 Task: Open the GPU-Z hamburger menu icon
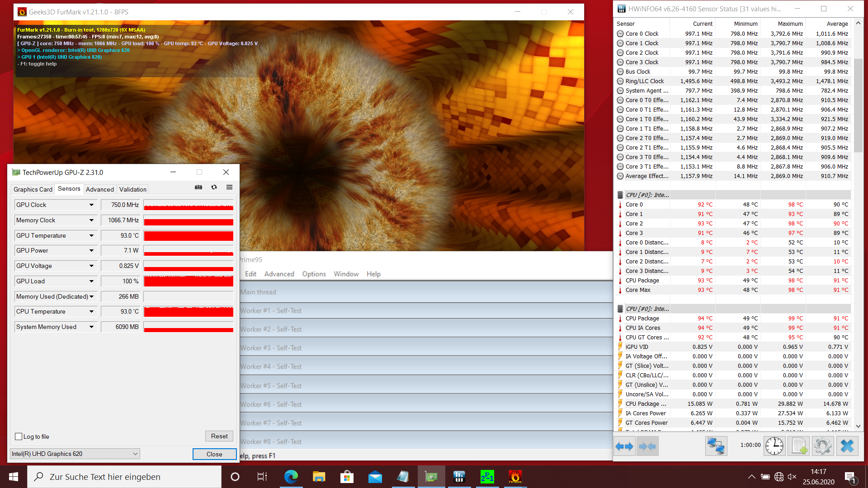[230, 187]
